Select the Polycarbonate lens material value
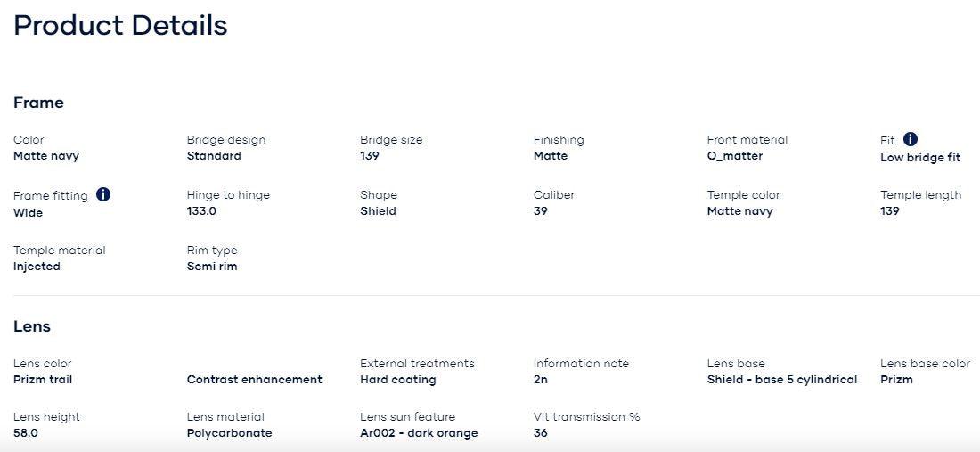The height and width of the screenshot is (452, 980). [229, 433]
